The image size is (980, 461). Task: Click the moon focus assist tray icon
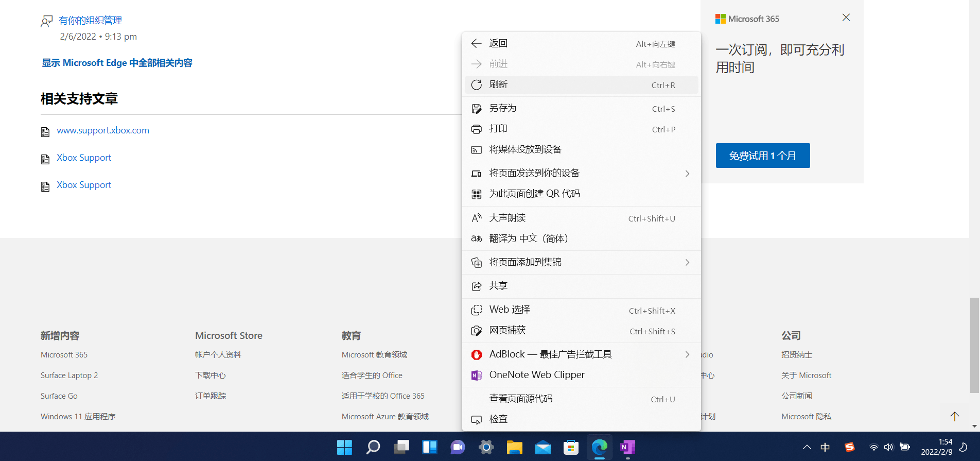[x=963, y=447]
